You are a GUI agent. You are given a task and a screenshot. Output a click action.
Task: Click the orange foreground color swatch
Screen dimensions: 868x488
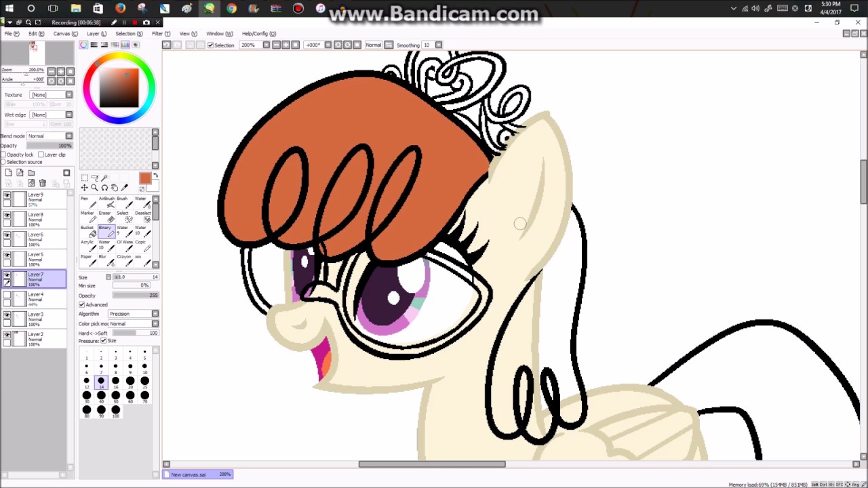[144, 178]
